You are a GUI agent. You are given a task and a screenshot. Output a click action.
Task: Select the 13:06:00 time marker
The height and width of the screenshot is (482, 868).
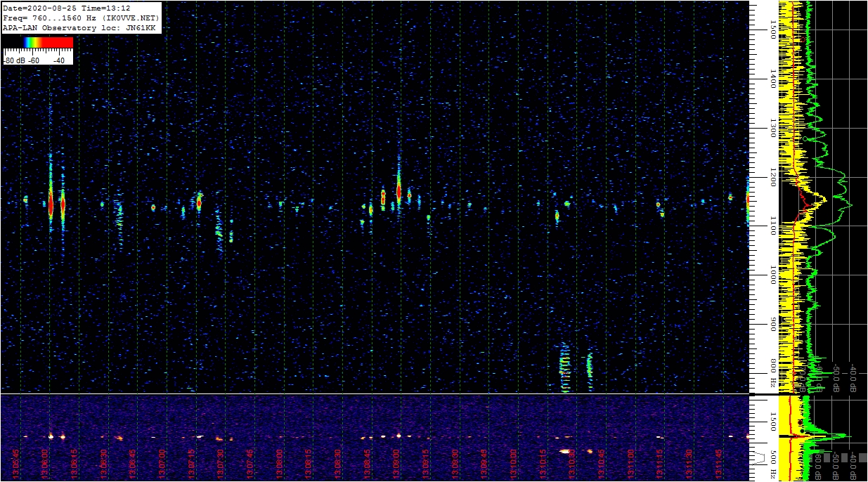(x=46, y=464)
